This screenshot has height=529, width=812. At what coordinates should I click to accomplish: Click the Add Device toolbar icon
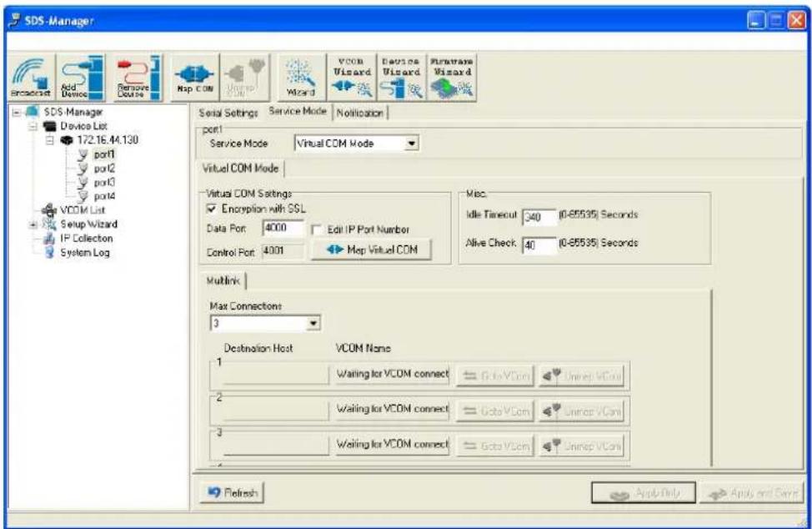tap(81, 78)
